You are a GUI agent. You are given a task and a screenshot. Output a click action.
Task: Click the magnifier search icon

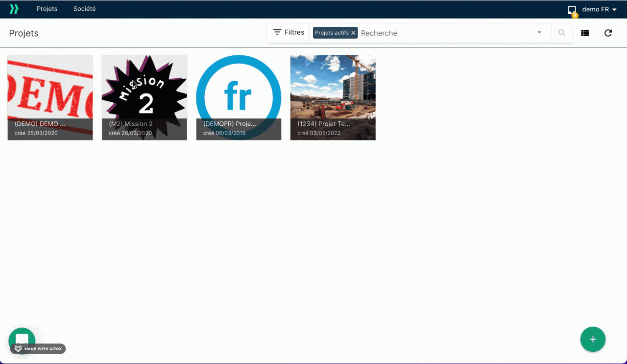click(562, 33)
